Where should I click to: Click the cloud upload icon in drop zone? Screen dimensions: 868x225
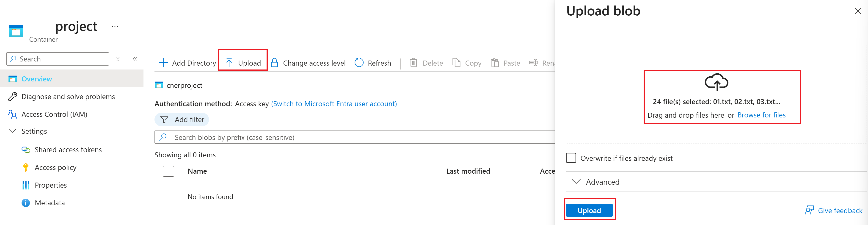(716, 82)
